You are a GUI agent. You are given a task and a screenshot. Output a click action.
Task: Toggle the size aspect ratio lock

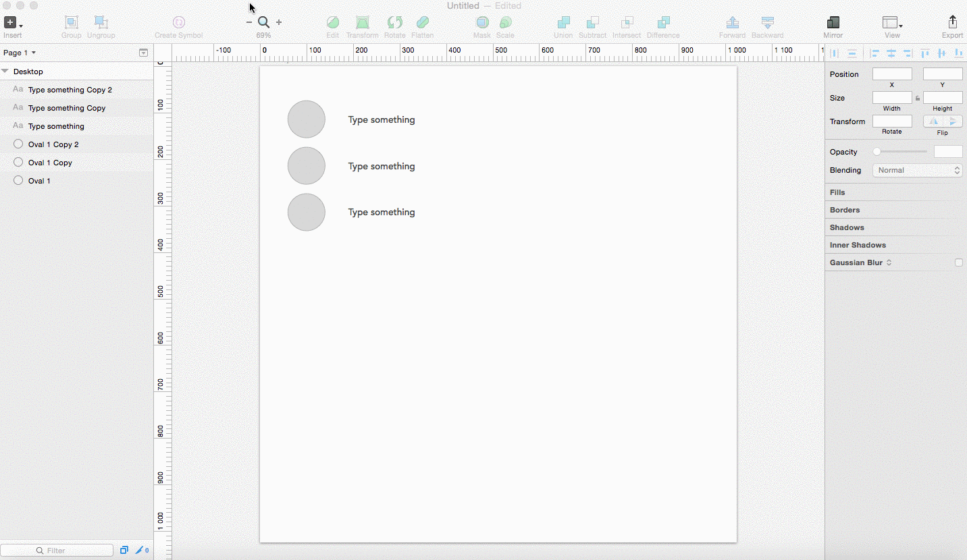pyautogui.click(x=918, y=99)
